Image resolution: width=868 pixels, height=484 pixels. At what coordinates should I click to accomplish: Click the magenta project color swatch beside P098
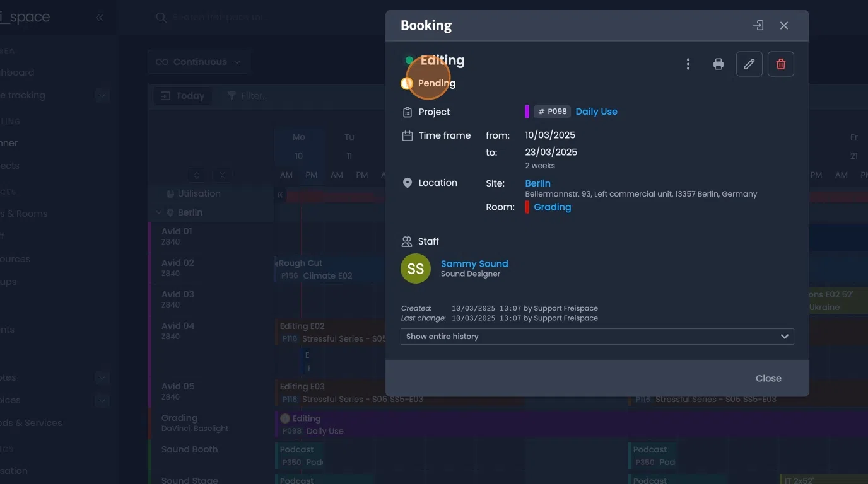tap(529, 111)
